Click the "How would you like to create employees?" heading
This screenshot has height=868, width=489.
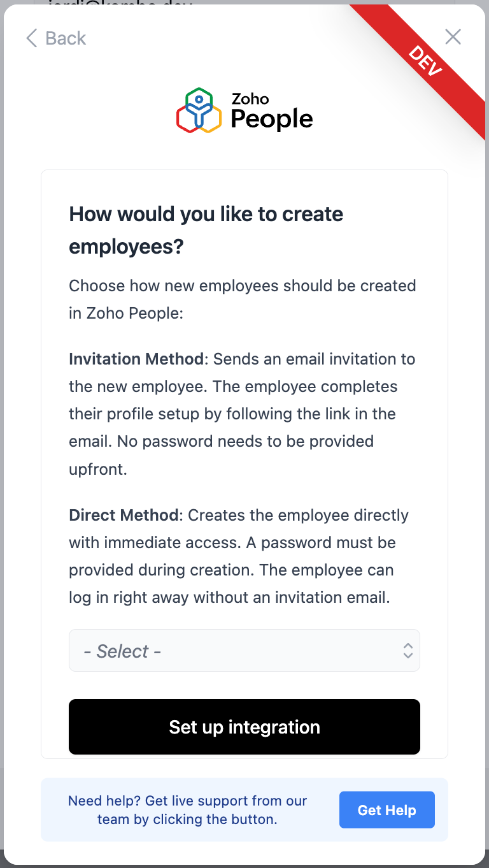[x=206, y=230]
